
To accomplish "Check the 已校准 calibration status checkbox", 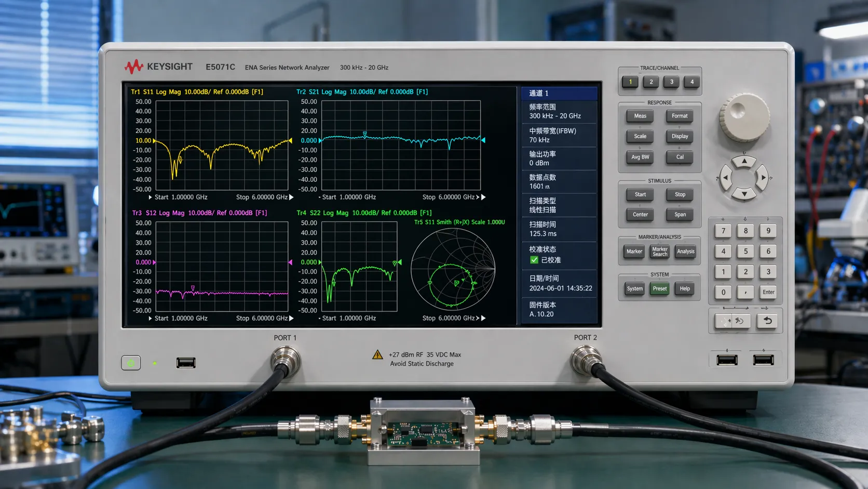I will [x=534, y=260].
